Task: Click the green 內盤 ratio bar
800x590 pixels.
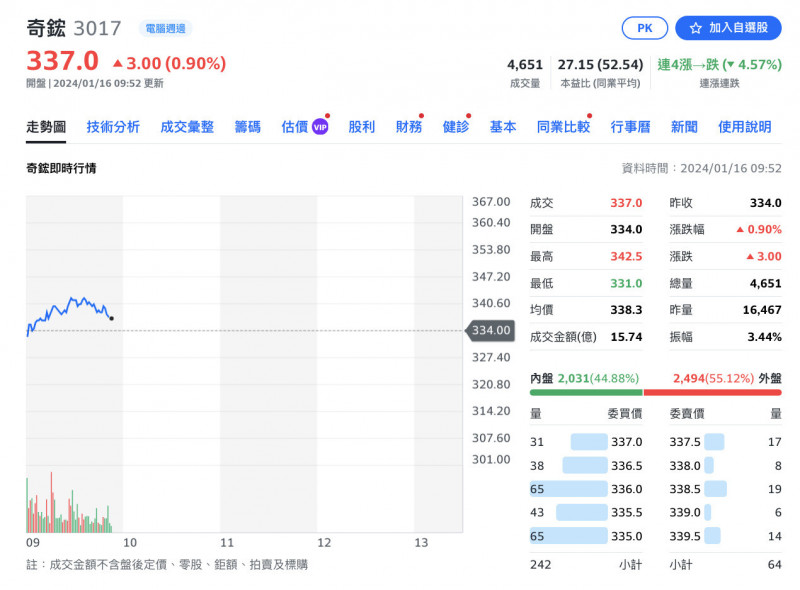Action: coord(586,392)
